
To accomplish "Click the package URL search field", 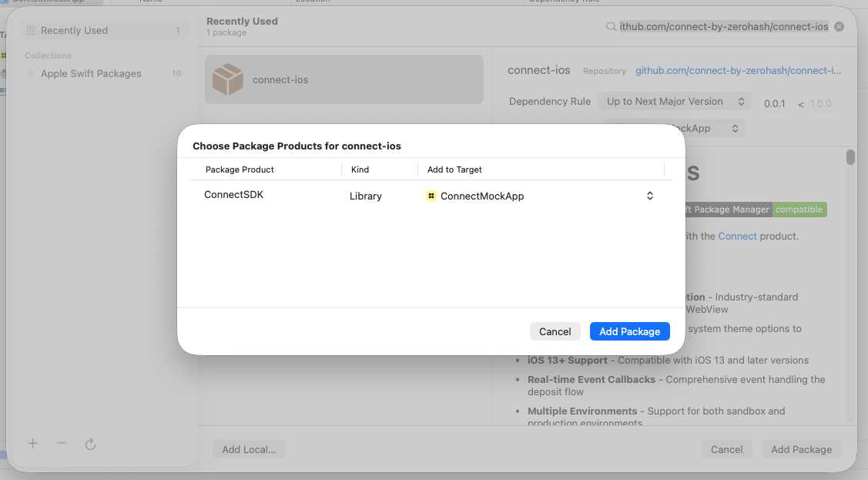I will tap(723, 26).
